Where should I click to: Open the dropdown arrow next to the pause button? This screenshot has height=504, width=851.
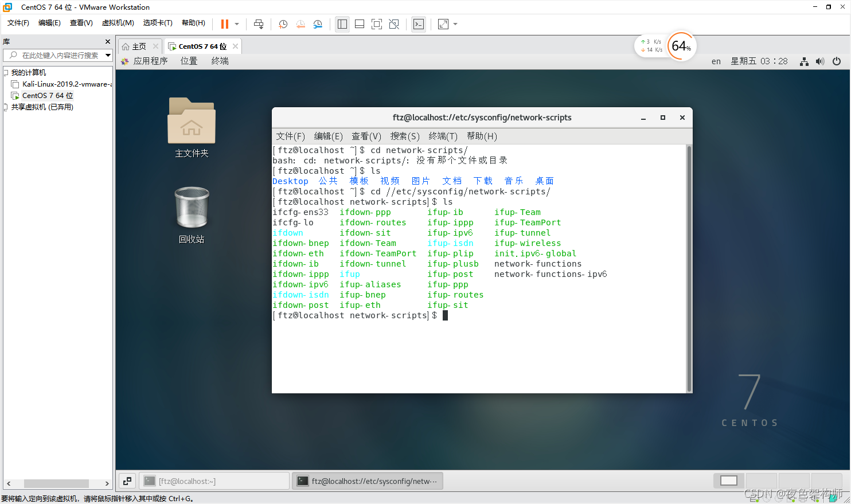[237, 24]
